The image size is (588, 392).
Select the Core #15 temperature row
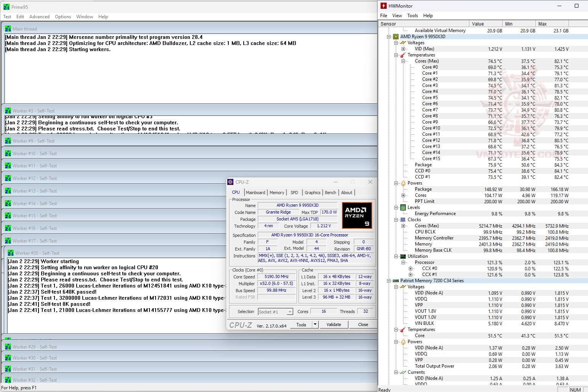tap(492, 159)
